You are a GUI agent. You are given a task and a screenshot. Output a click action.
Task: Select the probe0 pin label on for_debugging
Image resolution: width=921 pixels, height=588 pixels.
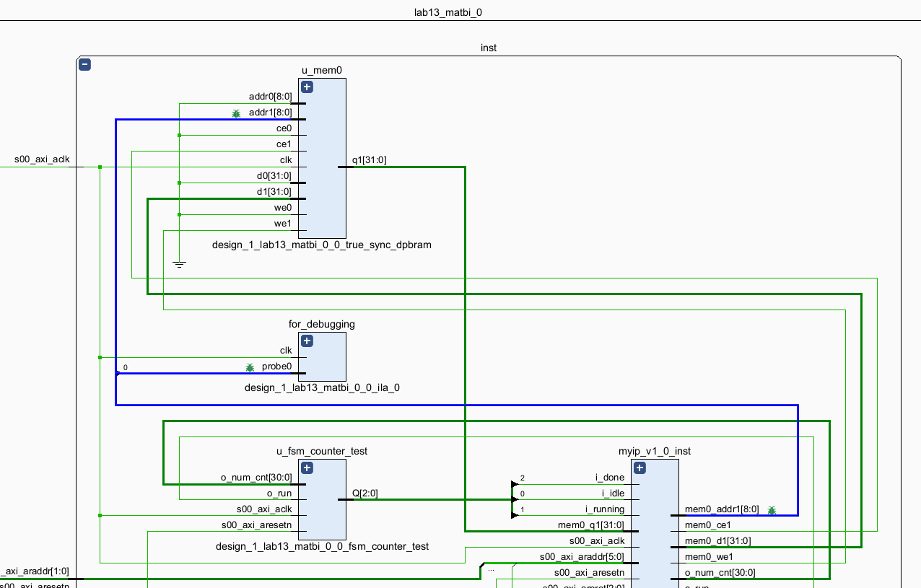pyautogui.click(x=276, y=367)
